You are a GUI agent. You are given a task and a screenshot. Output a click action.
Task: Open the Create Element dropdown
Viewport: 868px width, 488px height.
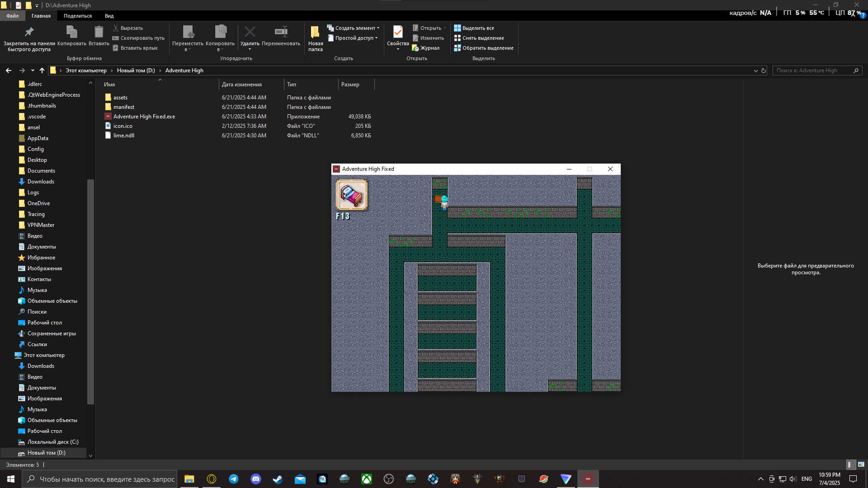[355, 28]
